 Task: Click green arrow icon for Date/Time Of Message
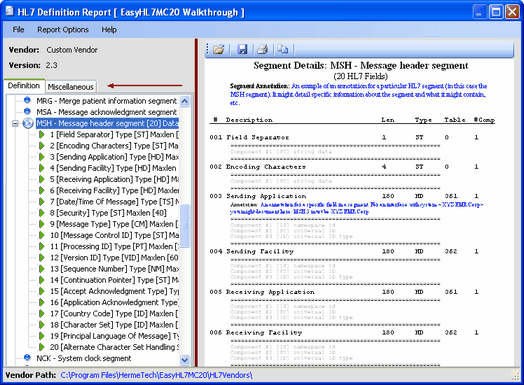[x=42, y=202]
